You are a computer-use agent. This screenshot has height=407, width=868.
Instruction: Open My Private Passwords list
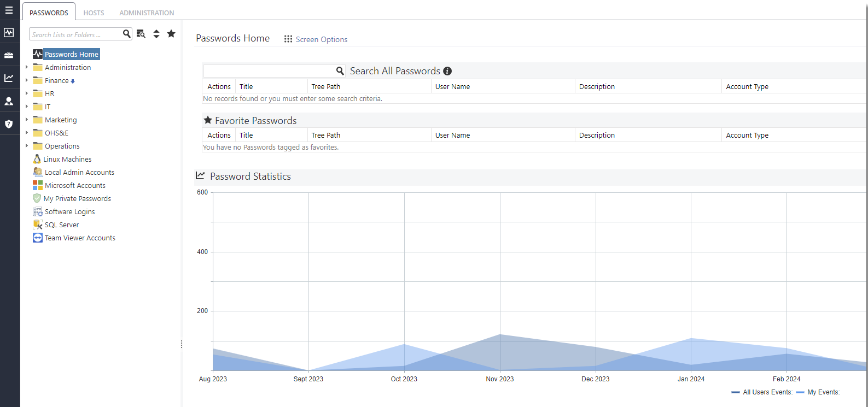click(x=77, y=198)
